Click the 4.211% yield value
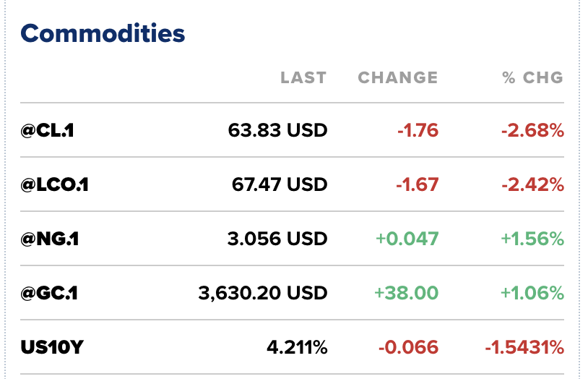The height and width of the screenshot is (379, 588). point(297,347)
